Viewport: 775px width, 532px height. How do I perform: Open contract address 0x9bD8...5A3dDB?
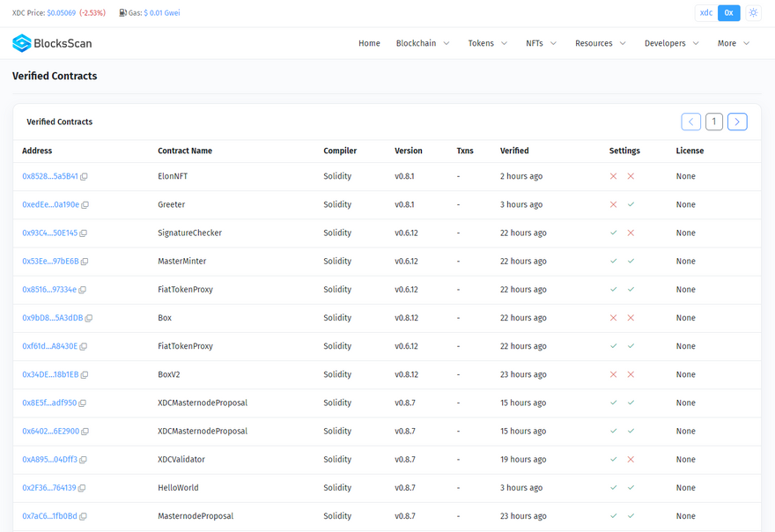(52, 318)
